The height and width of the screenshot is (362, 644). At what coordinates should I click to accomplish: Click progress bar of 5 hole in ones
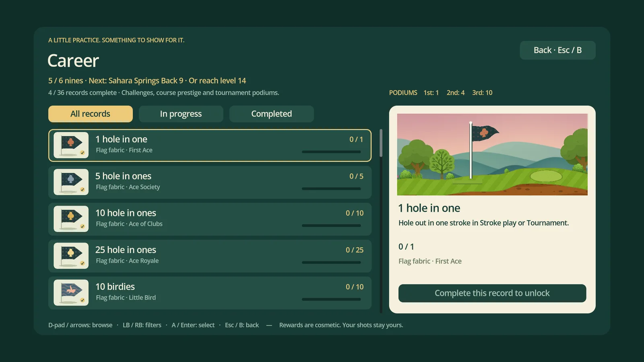click(331, 189)
